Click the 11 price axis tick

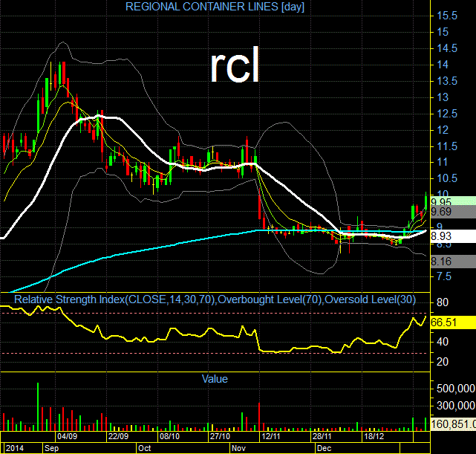(443, 162)
